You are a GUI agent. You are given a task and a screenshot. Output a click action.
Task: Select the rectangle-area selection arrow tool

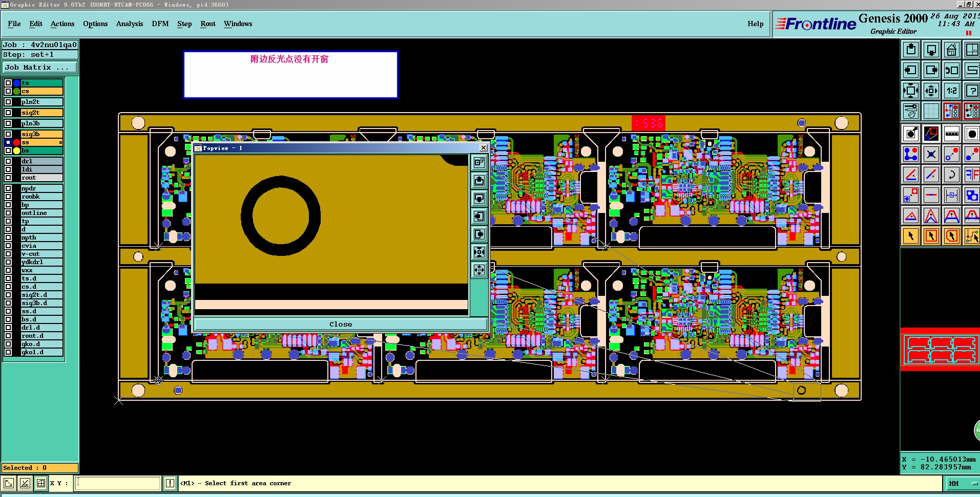931,236
